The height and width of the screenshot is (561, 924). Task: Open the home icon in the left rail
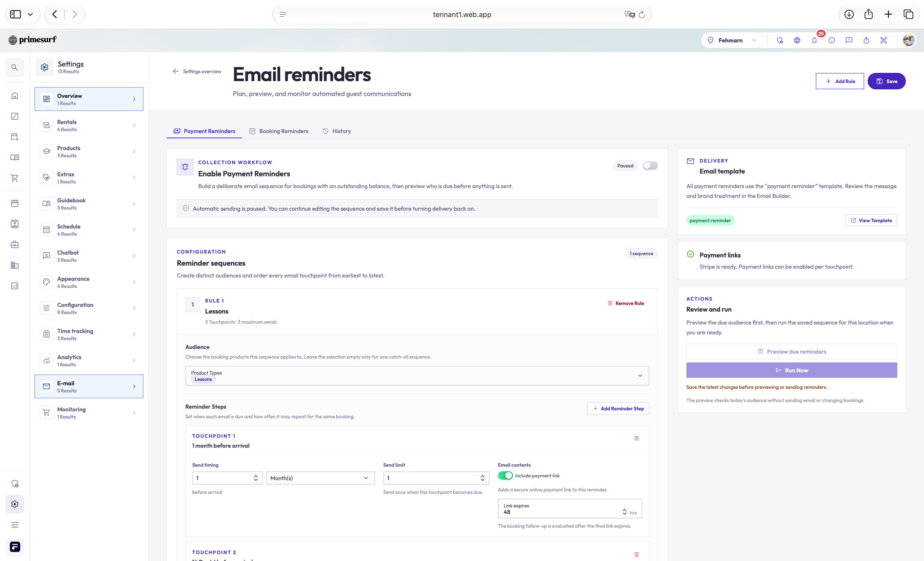[15, 96]
